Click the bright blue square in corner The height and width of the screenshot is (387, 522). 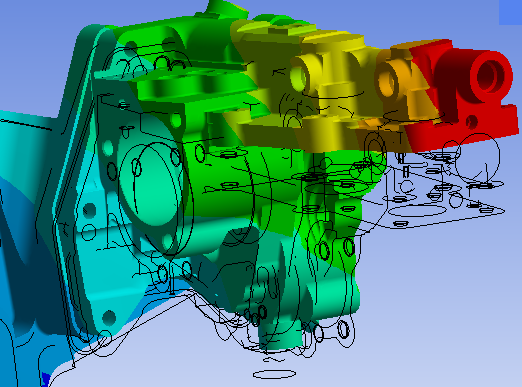tap(510, 12)
